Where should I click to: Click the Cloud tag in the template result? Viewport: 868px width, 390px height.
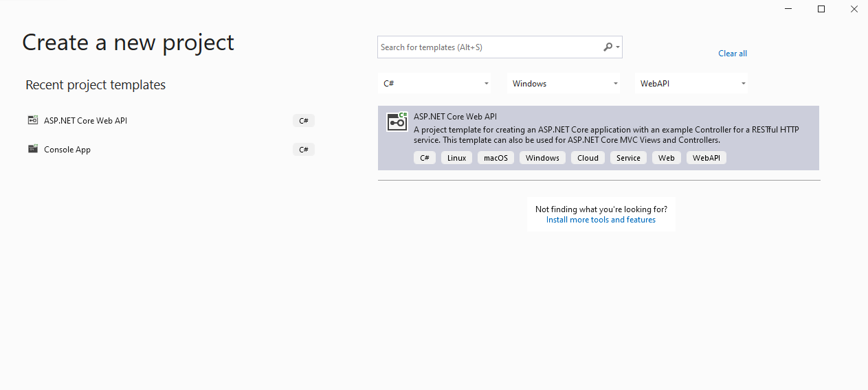point(588,158)
